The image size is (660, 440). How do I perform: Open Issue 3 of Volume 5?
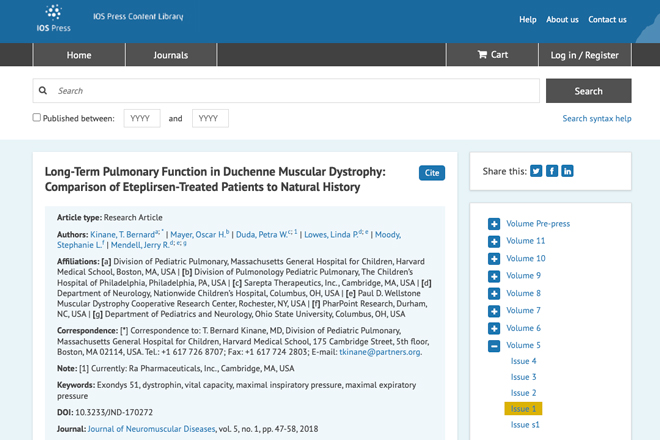[523, 377]
